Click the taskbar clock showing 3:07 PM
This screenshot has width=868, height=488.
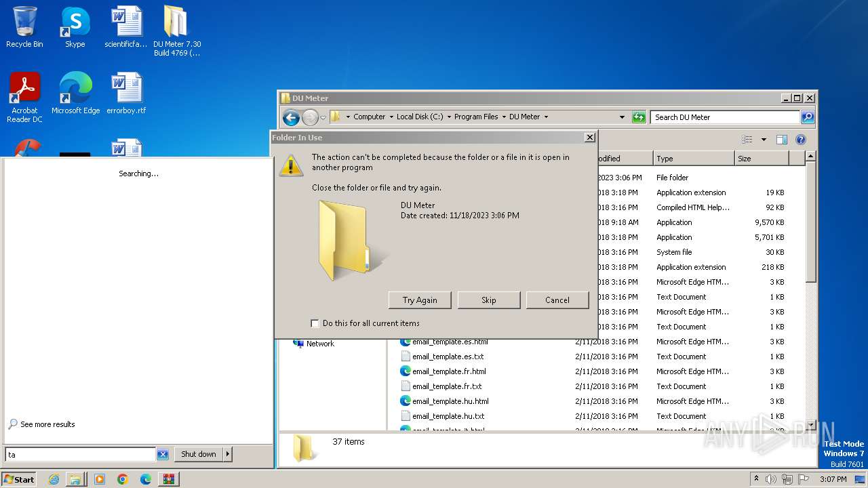point(833,479)
